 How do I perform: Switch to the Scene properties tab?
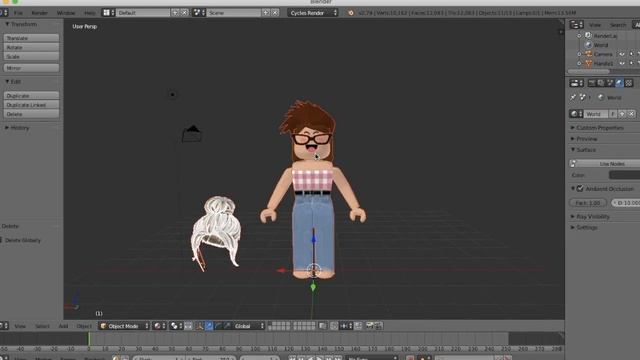(x=610, y=83)
